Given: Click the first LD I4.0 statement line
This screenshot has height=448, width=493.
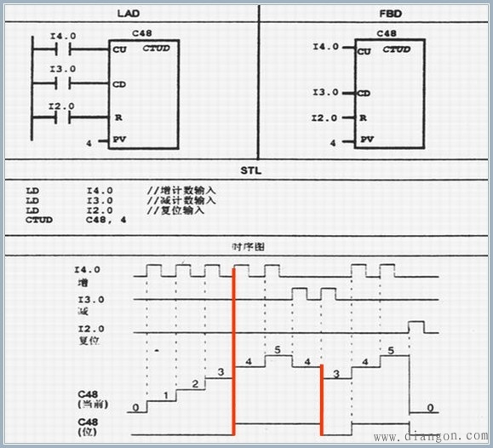Looking at the screenshot, I should click(x=120, y=191).
